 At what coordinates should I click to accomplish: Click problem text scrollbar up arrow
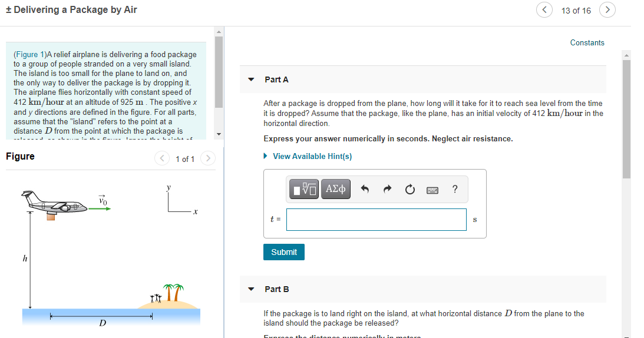click(x=219, y=32)
